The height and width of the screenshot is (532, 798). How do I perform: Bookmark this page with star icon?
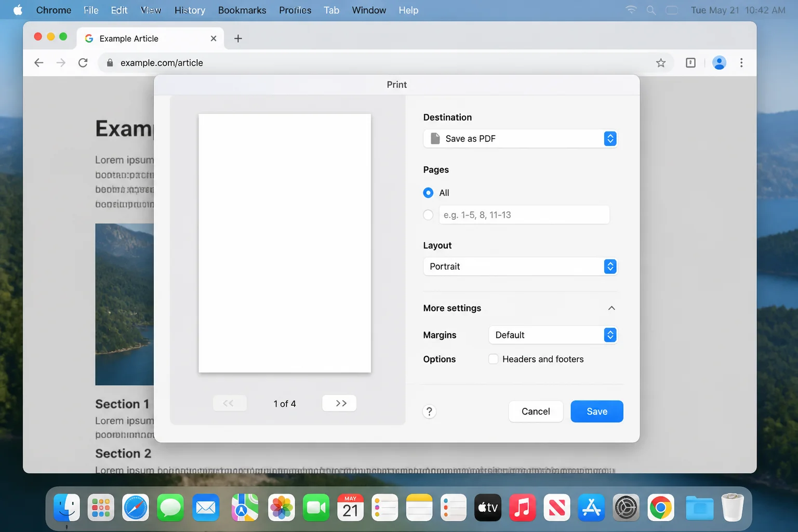click(661, 63)
